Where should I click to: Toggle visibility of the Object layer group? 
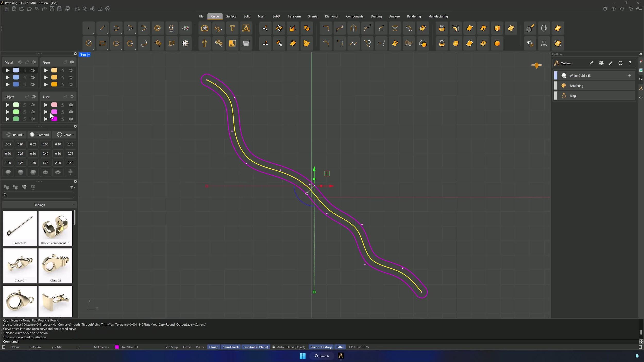[34, 97]
